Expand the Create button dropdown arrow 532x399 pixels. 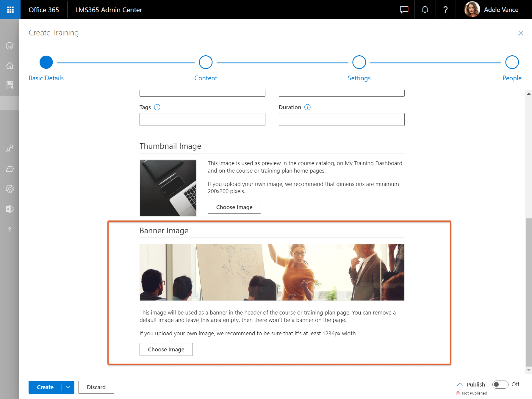[x=68, y=387]
